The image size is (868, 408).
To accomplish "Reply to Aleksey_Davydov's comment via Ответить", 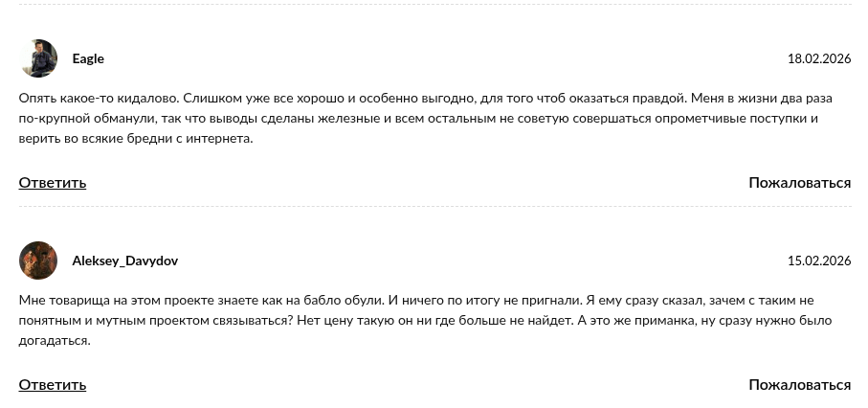I will click(53, 384).
